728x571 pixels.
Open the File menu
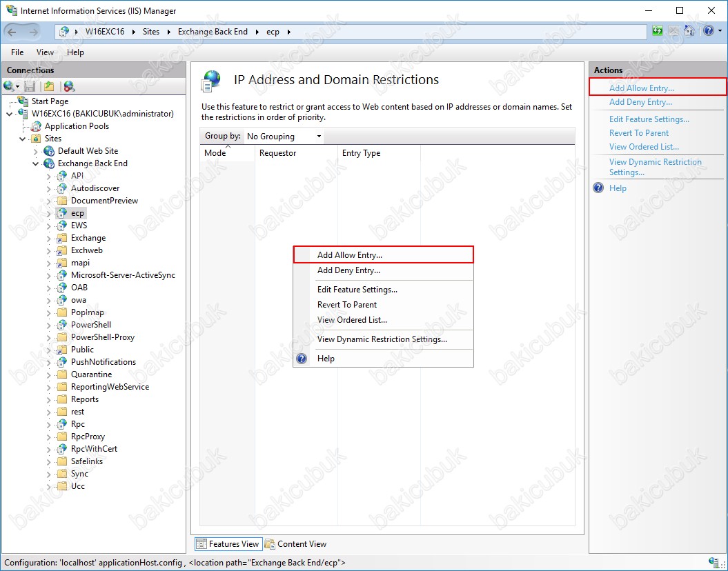pos(17,52)
